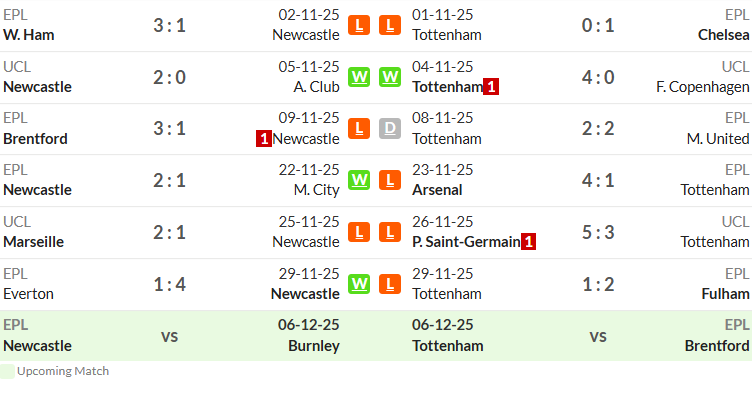This screenshot has width=752, height=395.
Task: Click the 5 : 3 P. Saint-Germain score
Action: (598, 232)
